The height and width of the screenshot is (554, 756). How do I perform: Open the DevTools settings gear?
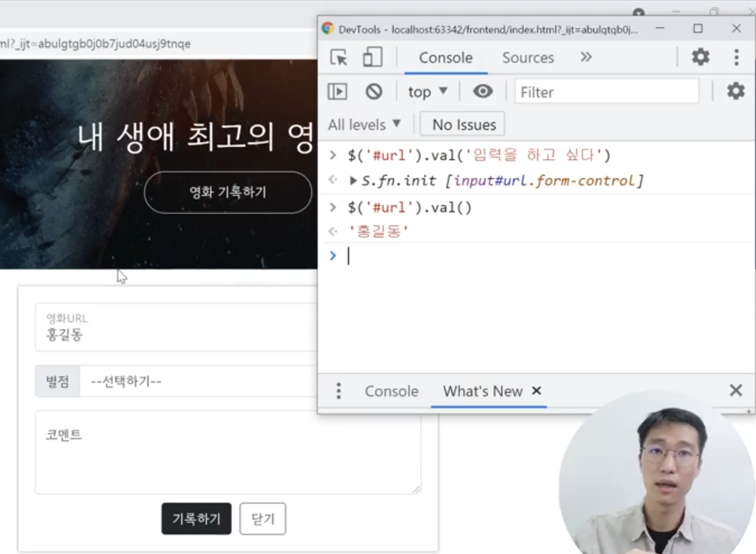pos(700,57)
